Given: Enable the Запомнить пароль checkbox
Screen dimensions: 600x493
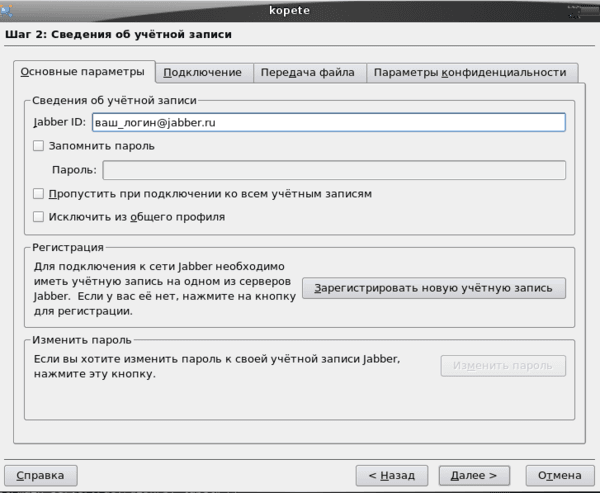Looking at the screenshot, I should pyautogui.click(x=38, y=146).
